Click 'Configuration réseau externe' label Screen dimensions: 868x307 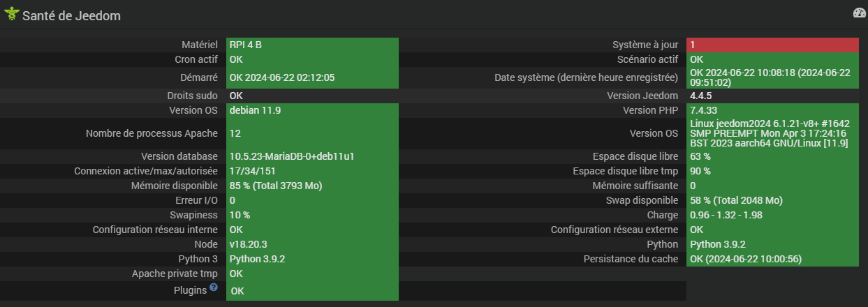(x=615, y=230)
